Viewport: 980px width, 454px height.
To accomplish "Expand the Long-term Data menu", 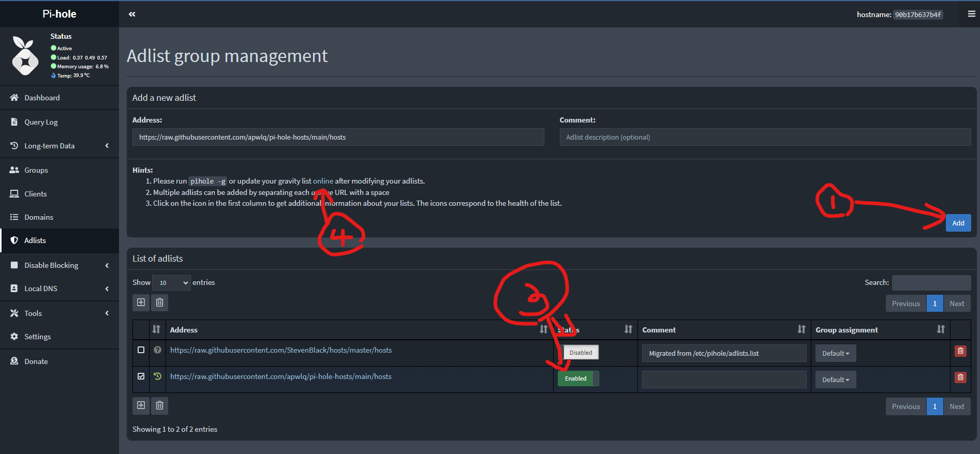I will tap(60, 146).
